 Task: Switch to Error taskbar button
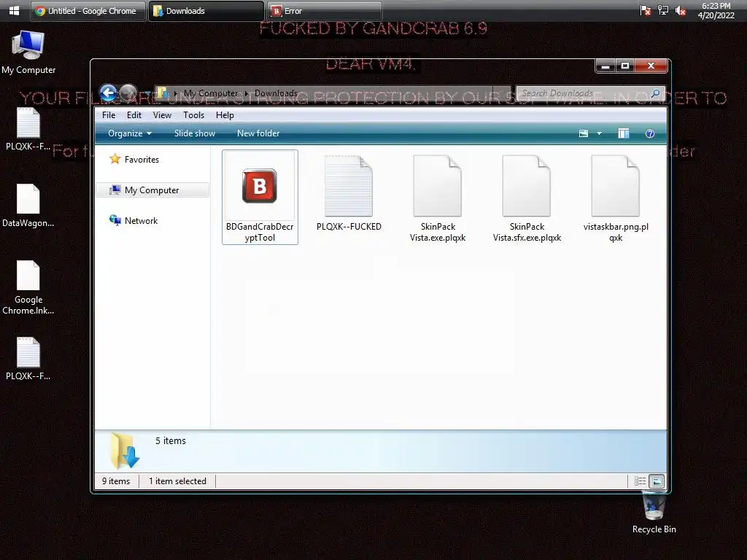[x=324, y=10]
